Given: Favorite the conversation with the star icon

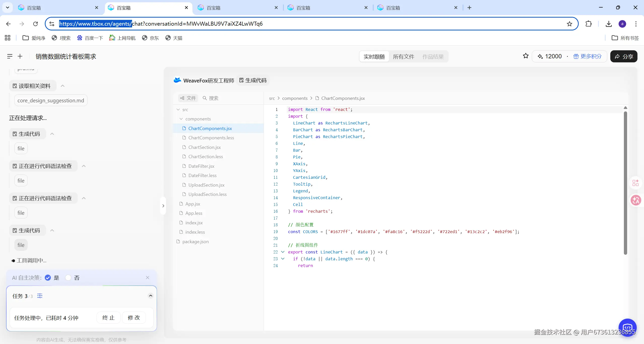Looking at the screenshot, I should coord(526,56).
